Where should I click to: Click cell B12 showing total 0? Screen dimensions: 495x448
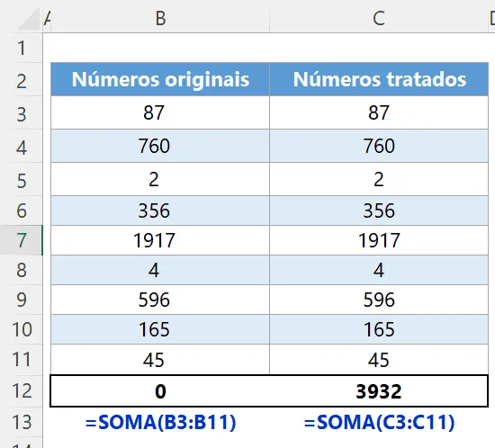click(160, 391)
